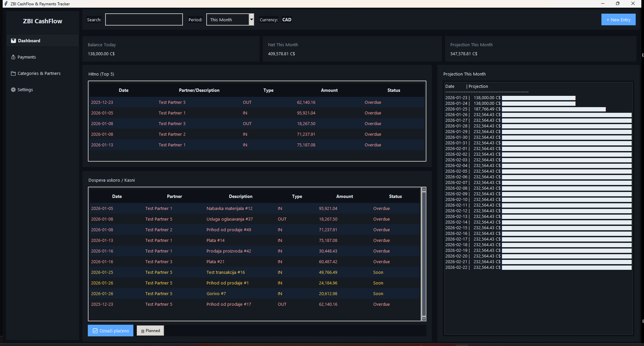Click the Net This Month value 409,578.81 C$

click(281, 54)
